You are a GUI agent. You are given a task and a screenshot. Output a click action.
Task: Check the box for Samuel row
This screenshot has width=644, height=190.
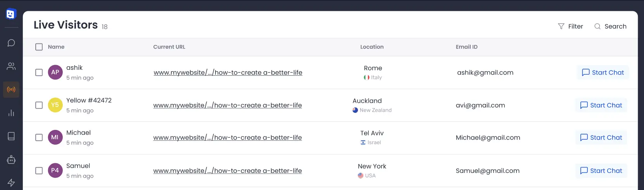coord(39,171)
